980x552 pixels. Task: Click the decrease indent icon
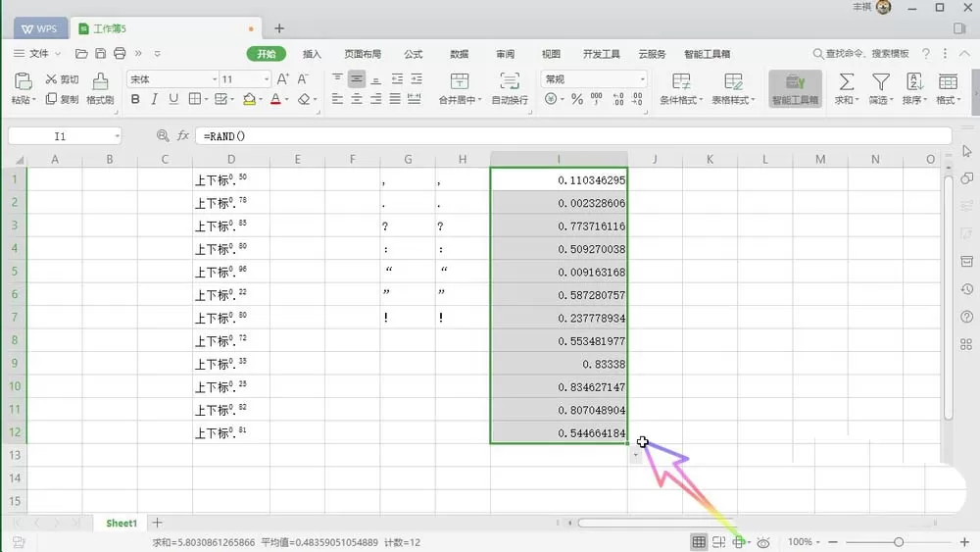[x=397, y=78]
